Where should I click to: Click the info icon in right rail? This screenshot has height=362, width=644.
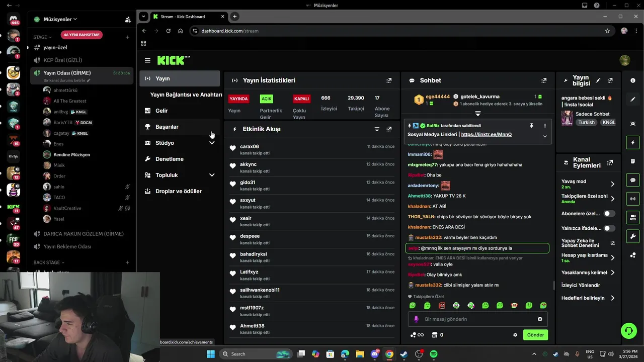[x=633, y=80]
